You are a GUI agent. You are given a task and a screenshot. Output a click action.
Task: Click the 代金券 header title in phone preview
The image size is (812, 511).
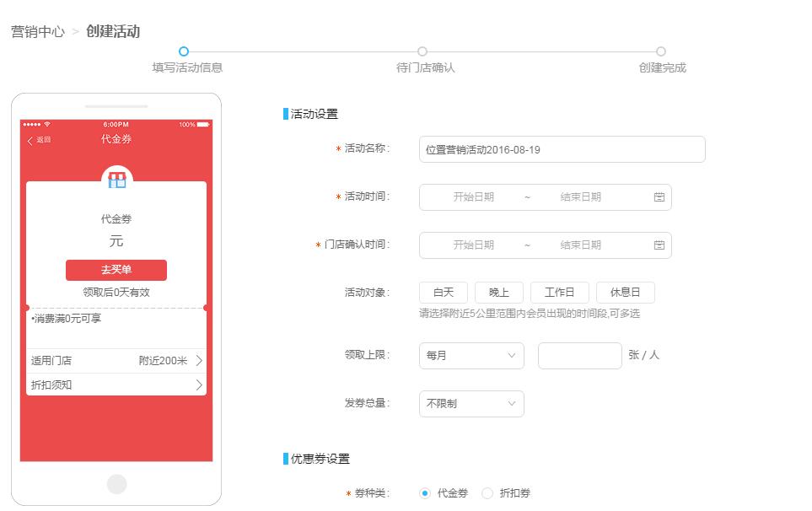116,139
